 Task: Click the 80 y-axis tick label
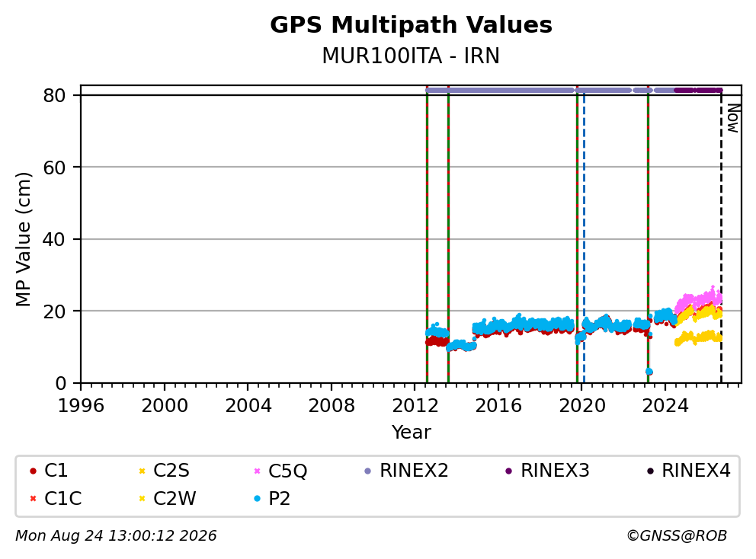tap(54, 96)
